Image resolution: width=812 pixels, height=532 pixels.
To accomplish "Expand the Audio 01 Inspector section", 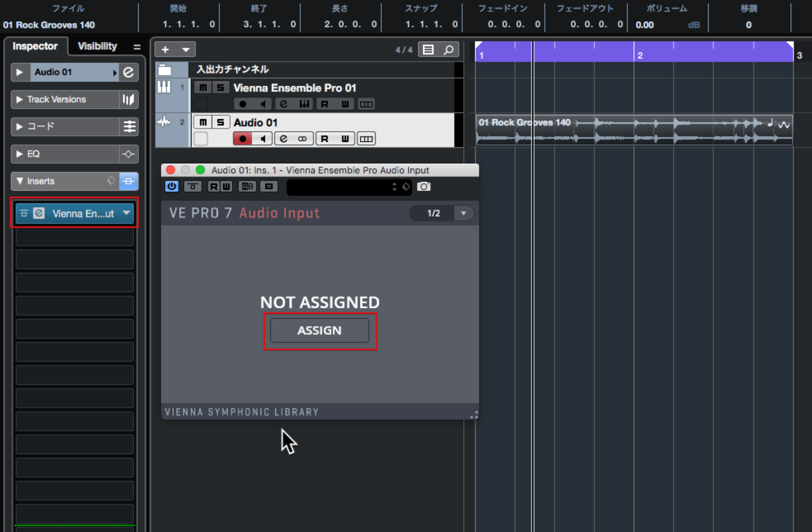I will 20,72.
